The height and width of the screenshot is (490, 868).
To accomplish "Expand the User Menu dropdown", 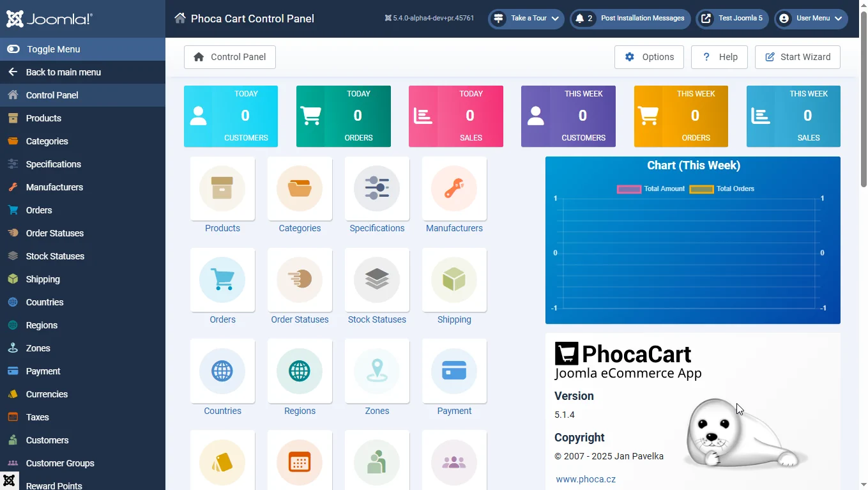I will pyautogui.click(x=811, y=19).
